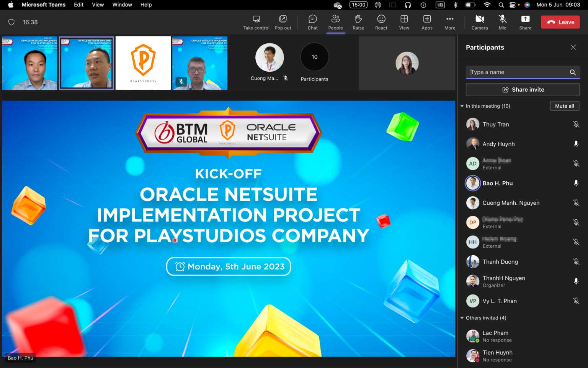Viewport: 588px width, 368px height.
Task: Toggle Andy Huynh's microphone icon
Action: tap(576, 144)
